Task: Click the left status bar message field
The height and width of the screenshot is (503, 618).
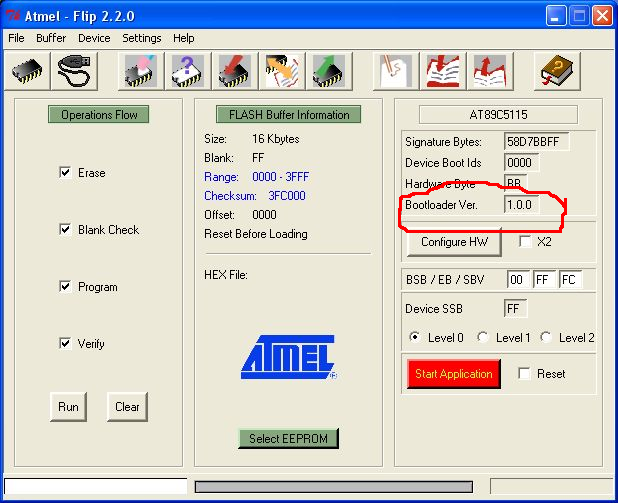Action: tap(95, 486)
